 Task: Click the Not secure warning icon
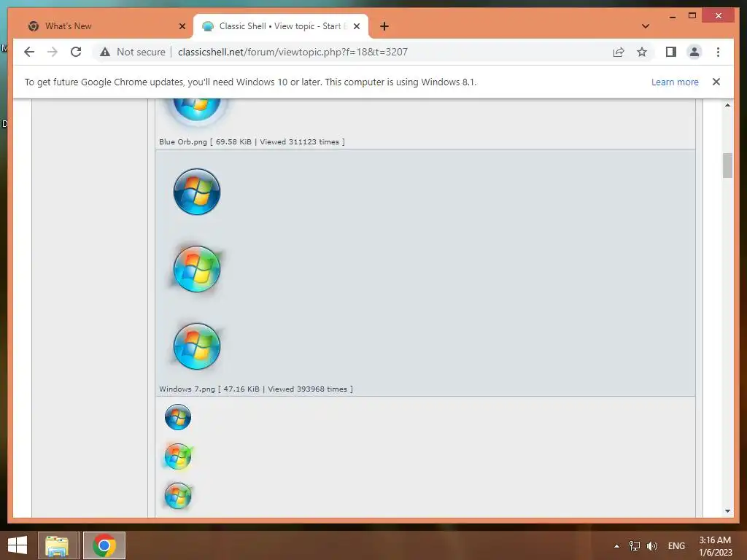pyautogui.click(x=105, y=52)
